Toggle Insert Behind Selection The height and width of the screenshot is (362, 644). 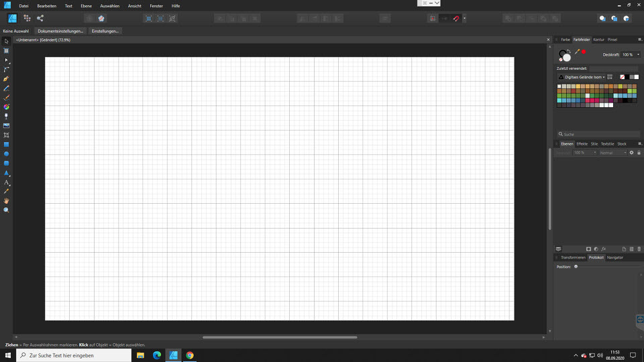coord(602,18)
